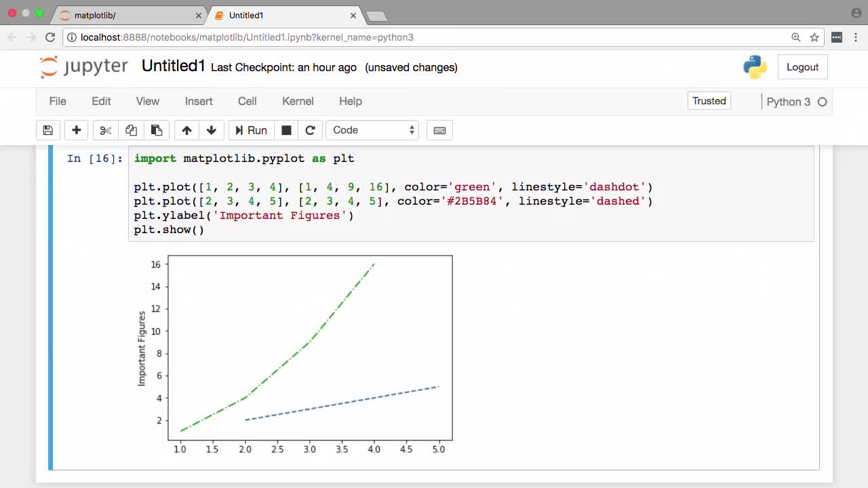
Task: Open Chrome's customize menu with three dots
Action: (x=856, y=37)
